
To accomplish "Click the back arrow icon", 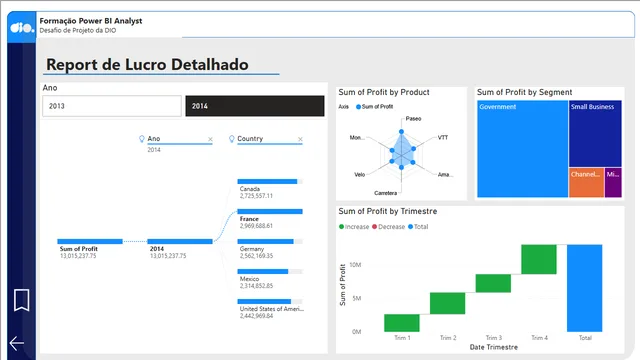I will point(17,343).
